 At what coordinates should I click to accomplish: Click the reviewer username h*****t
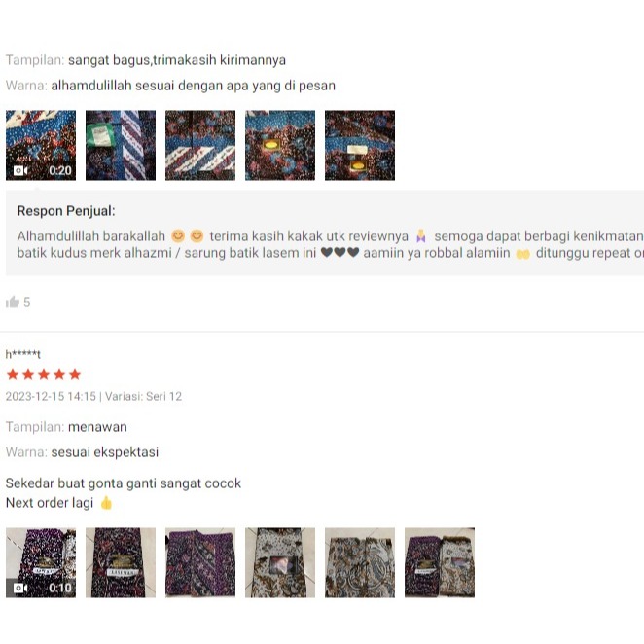tap(23, 354)
